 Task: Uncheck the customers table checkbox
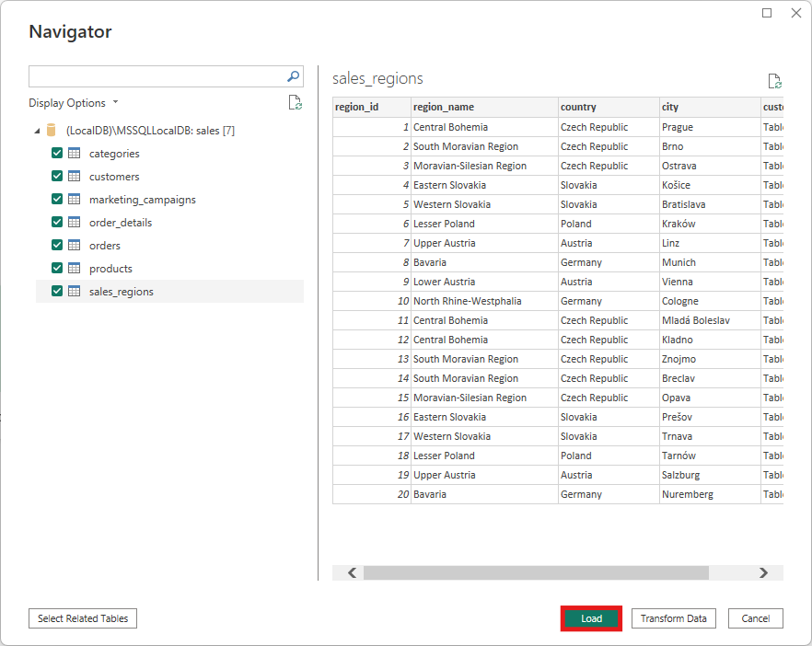57,176
